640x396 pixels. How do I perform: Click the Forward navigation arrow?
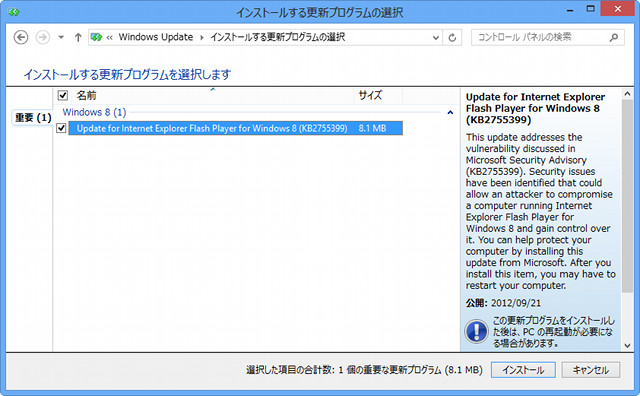[42, 38]
